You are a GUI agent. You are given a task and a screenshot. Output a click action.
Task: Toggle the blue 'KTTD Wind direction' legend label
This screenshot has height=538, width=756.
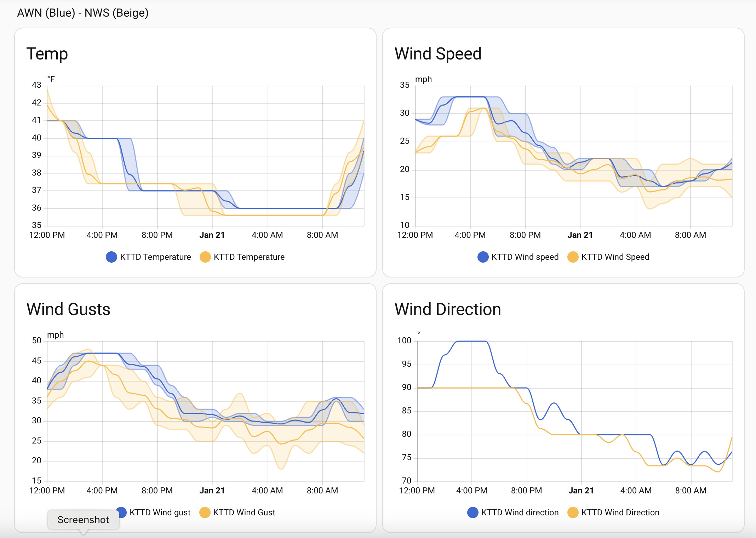[520, 513]
